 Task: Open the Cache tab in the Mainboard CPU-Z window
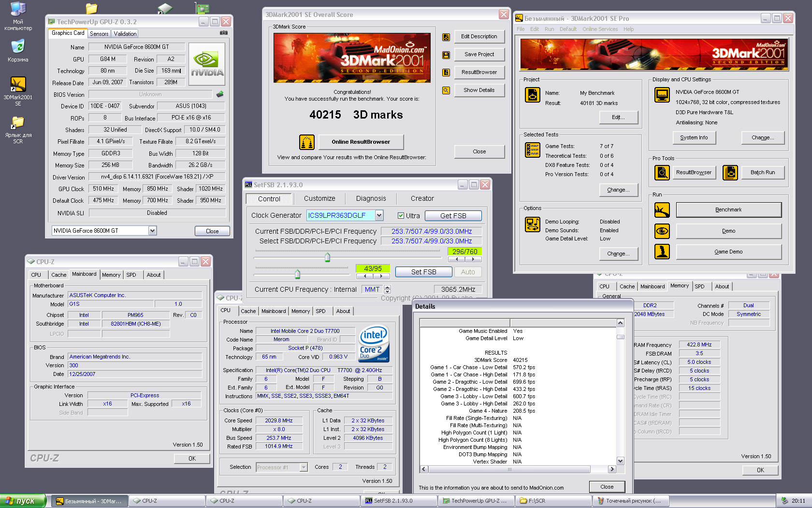click(59, 275)
